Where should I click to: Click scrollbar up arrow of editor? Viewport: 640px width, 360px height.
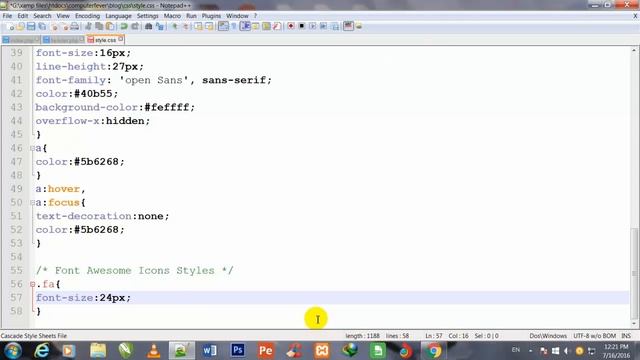(634, 50)
